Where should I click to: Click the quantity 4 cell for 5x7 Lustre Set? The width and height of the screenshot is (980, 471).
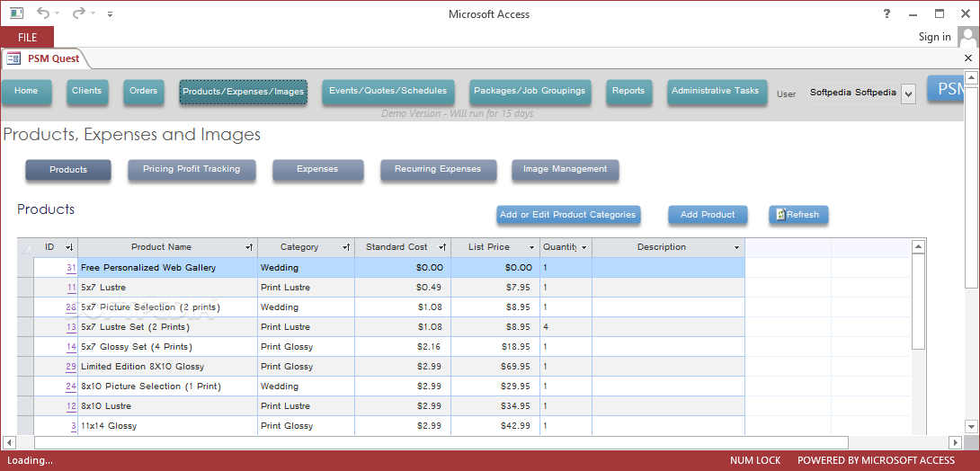pyautogui.click(x=566, y=327)
